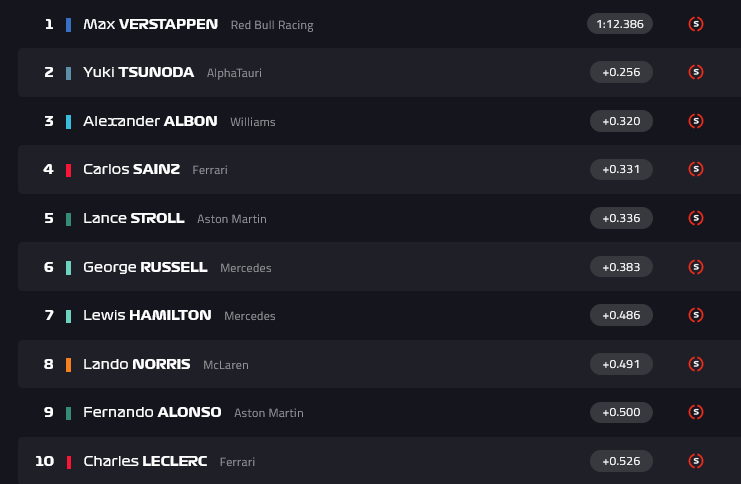The image size is (741, 484).
Task: Click soft tyre icon in Verstappen row
Action: [696, 24]
